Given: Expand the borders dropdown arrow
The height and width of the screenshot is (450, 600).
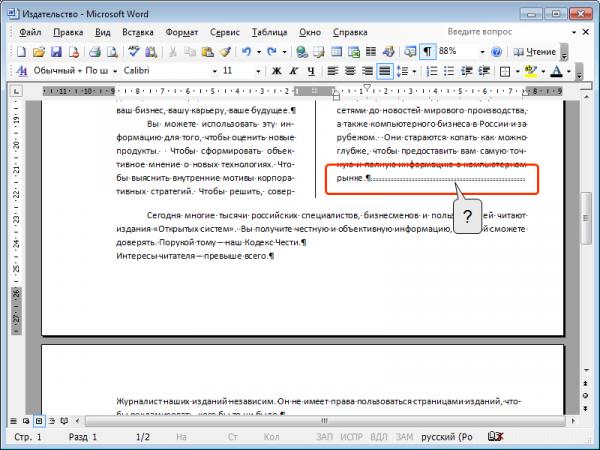Looking at the screenshot, I should pyautogui.click(x=517, y=71).
